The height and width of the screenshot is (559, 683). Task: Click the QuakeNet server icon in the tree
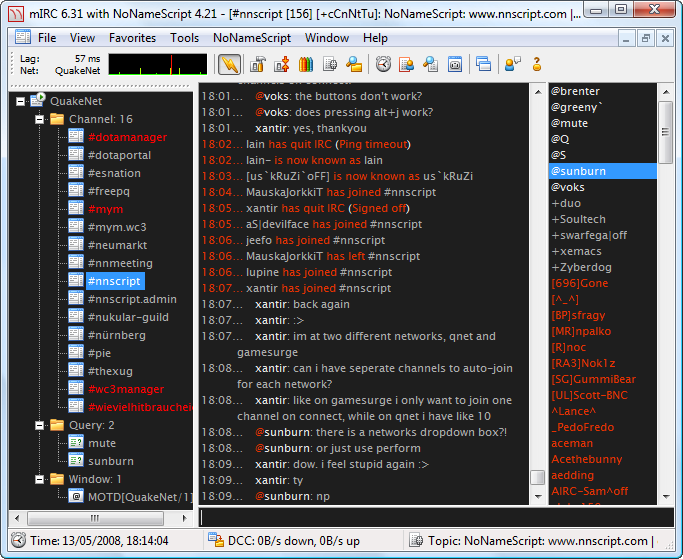coord(38,100)
